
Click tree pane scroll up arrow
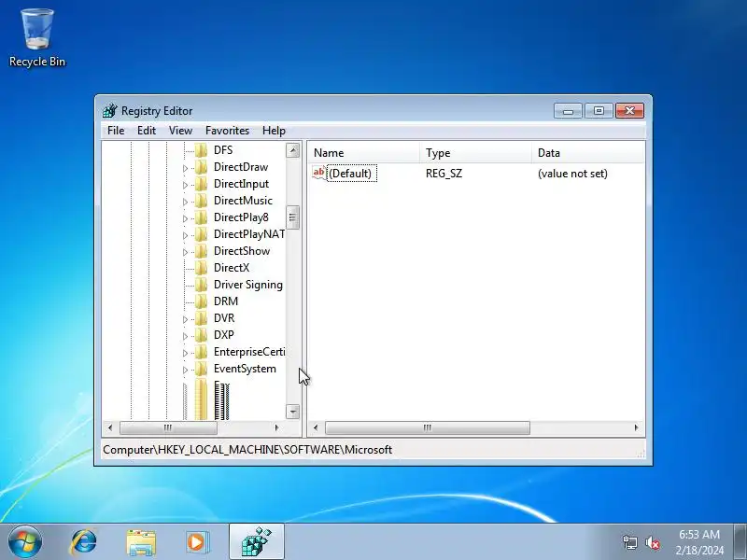293,150
